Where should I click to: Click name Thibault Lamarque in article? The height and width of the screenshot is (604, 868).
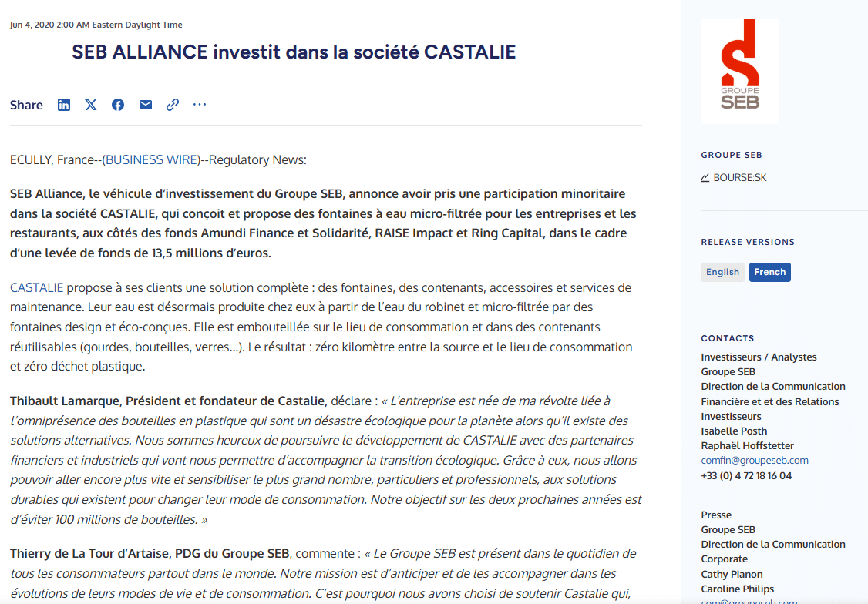tap(66, 401)
